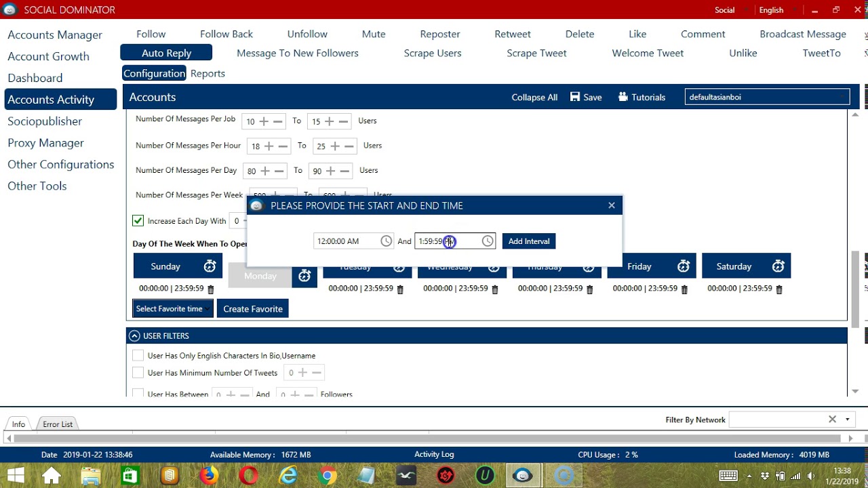The image size is (868, 488).
Task: Switch to the Reports tab
Action: coord(208,73)
